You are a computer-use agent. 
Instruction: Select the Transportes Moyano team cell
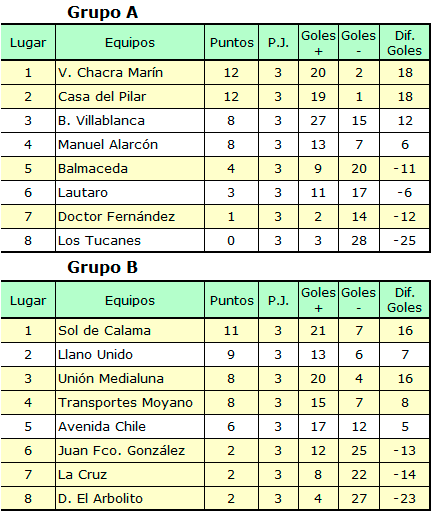(130, 403)
